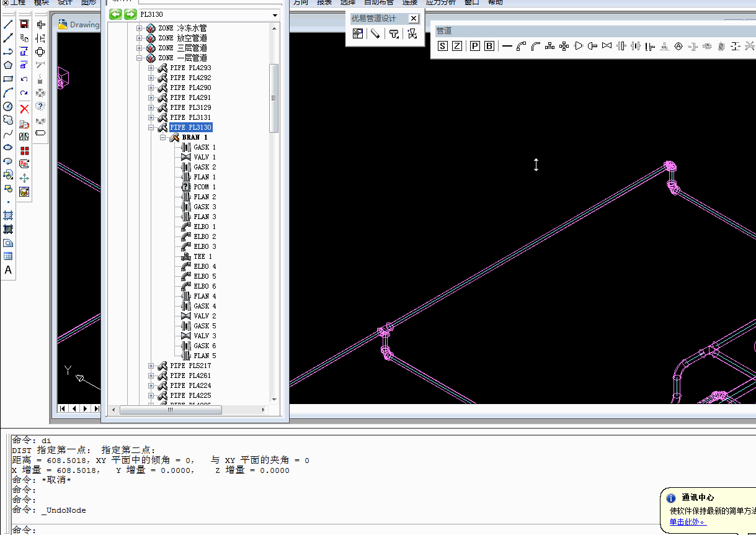The height and width of the screenshot is (535, 756).
Task: Click the pipe icon in 优易管道设计 toolbar
Action: (x=375, y=34)
